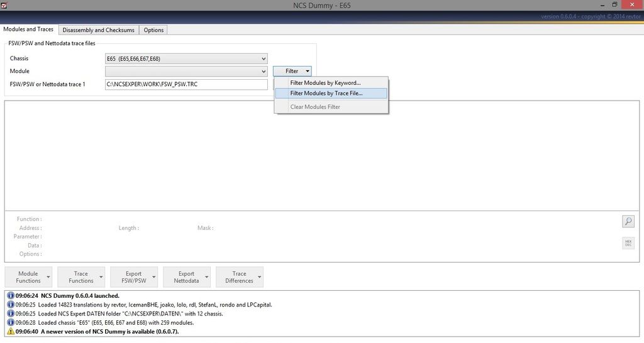Click the info icon beside 'Loaded NCS Expert DATEN folder'
Viewport: 644px width, 343px height.
pyautogui.click(x=11, y=313)
